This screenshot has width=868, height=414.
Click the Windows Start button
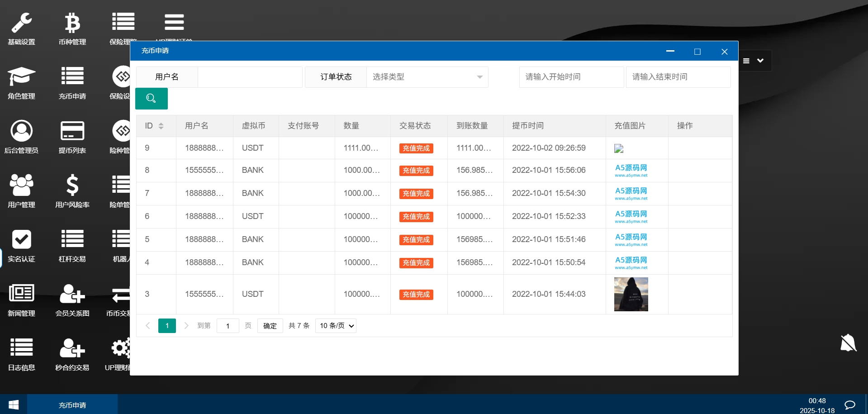point(14,404)
